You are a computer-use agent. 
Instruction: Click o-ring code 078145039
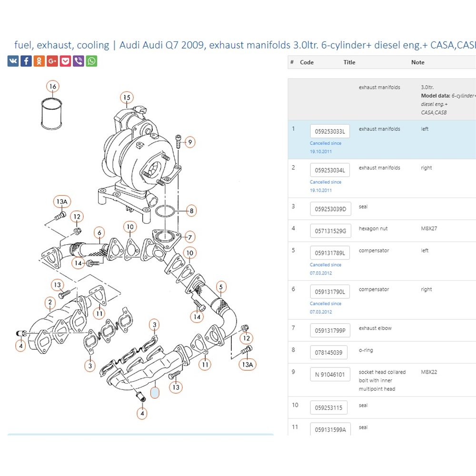click(329, 352)
